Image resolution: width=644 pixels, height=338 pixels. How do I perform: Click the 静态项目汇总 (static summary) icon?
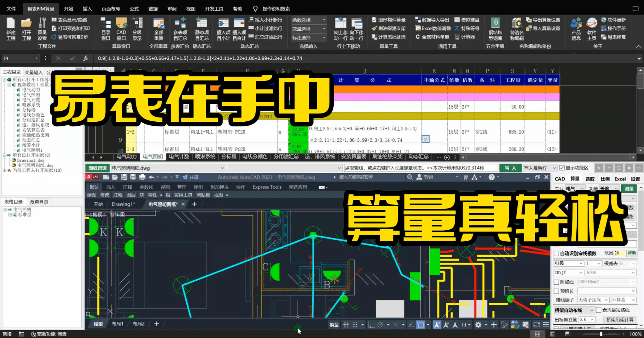(202, 23)
